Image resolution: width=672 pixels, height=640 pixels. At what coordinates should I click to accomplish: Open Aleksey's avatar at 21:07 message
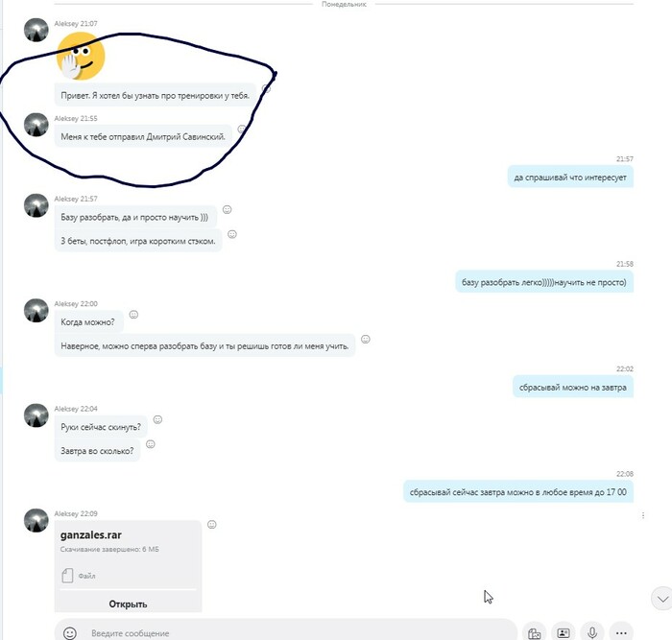coord(36,30)
